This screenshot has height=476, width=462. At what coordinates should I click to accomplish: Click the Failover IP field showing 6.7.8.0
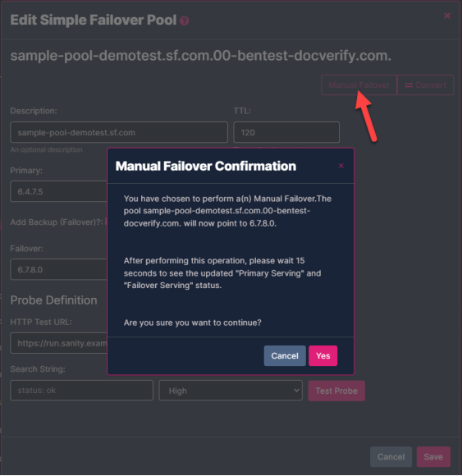(x=58, y=269)
